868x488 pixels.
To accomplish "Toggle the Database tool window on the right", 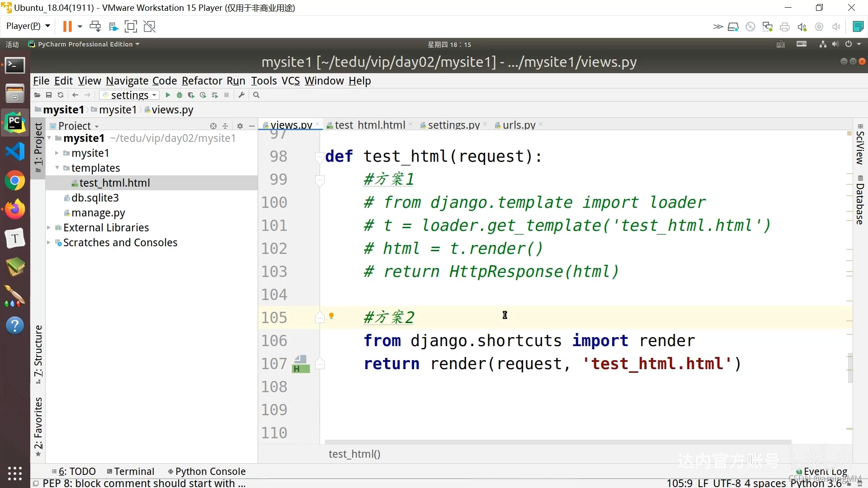I will 860,200.
